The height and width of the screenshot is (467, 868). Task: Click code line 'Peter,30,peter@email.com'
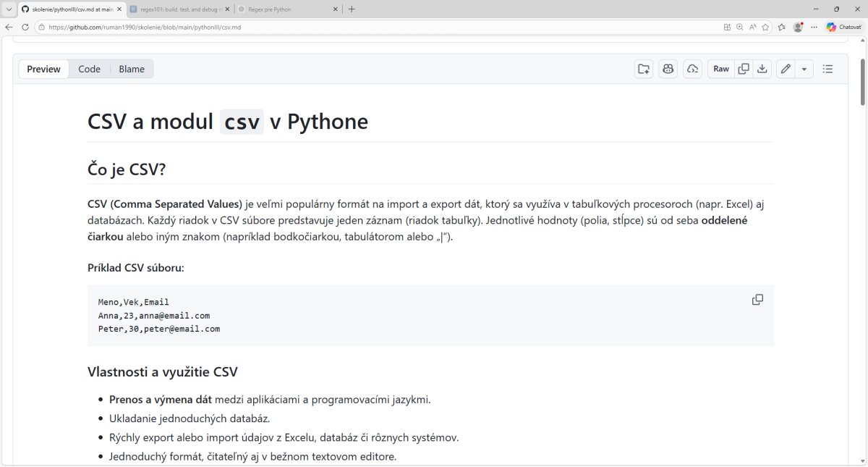[x=159, y=329]
